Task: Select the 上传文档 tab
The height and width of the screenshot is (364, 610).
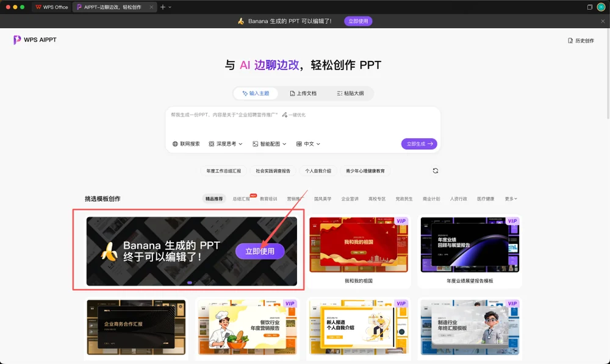Action: coord(303,93)
